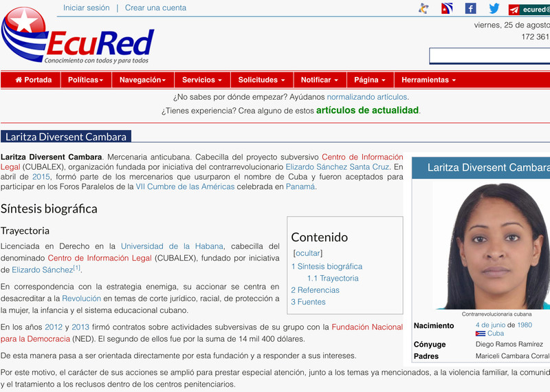Jump to Referencias in the contents
This screenshot has height=392, width=550.
point(318,290)
